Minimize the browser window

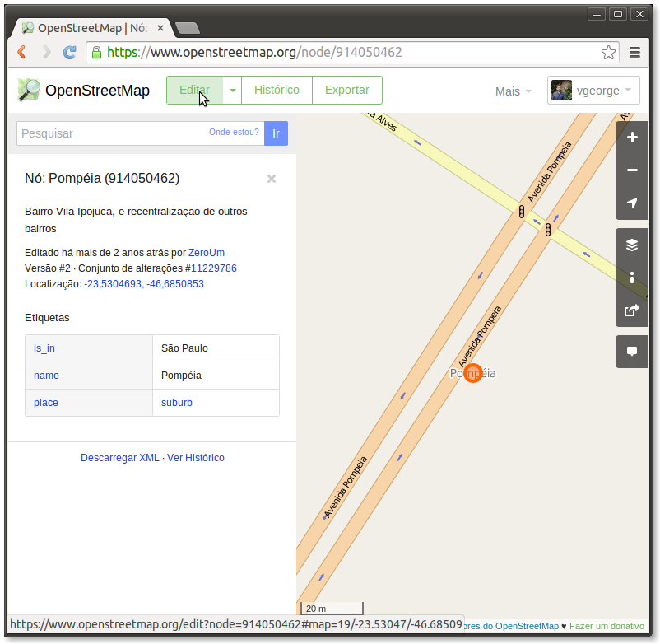click(597, 14)
